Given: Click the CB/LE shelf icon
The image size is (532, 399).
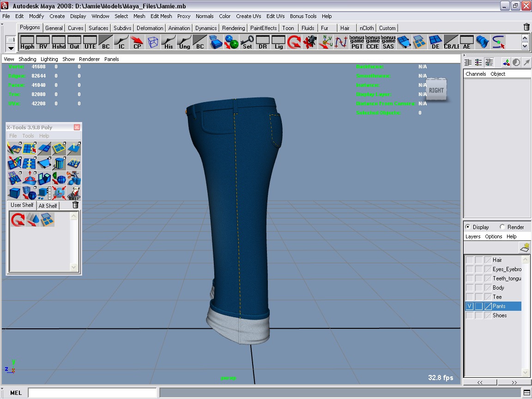Looking at the screenshot, I should click(451, 42).
